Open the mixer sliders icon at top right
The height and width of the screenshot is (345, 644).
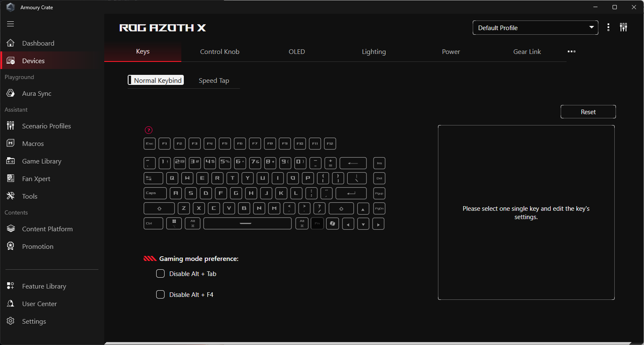623,28
